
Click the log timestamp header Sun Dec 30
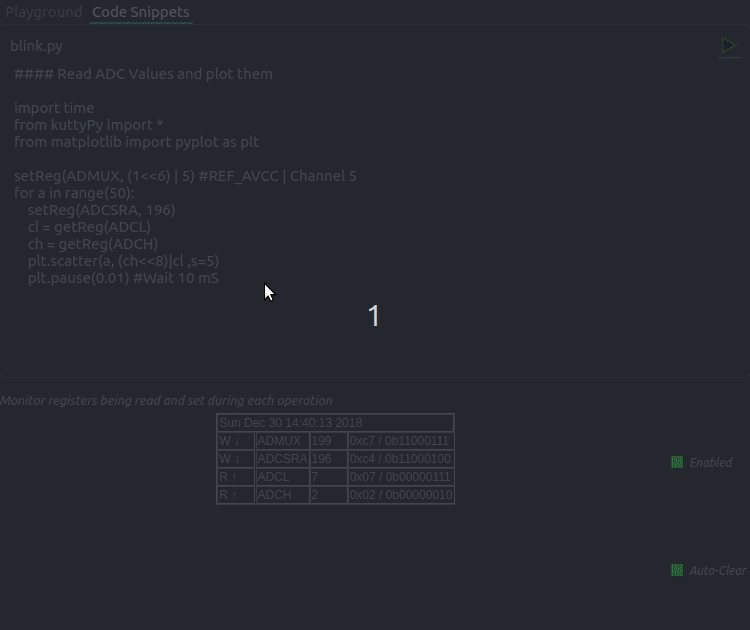click(291, 423)
